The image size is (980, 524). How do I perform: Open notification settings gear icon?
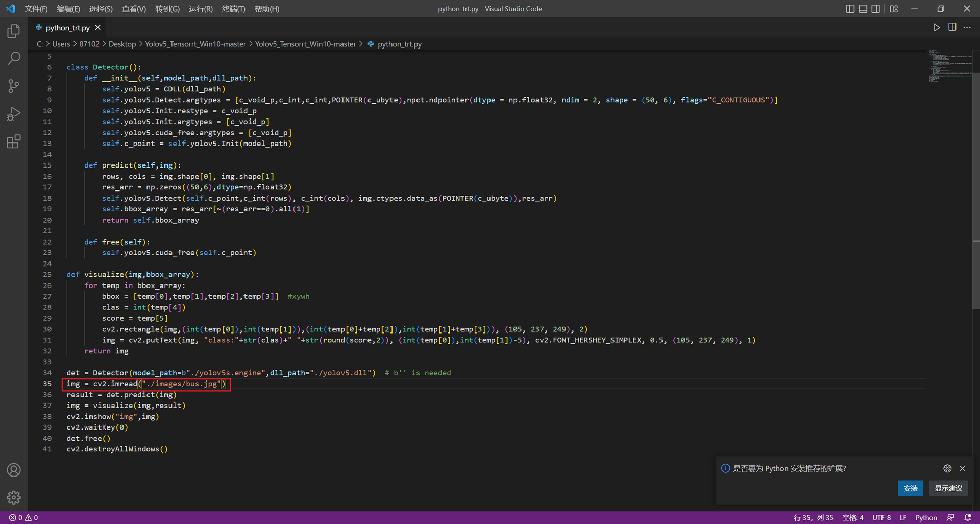click(947, 468)
